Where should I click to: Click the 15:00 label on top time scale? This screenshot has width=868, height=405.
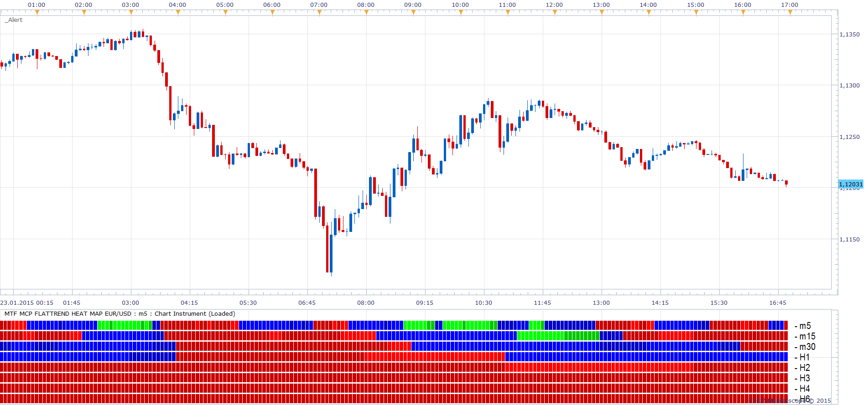tap(696, 5)
